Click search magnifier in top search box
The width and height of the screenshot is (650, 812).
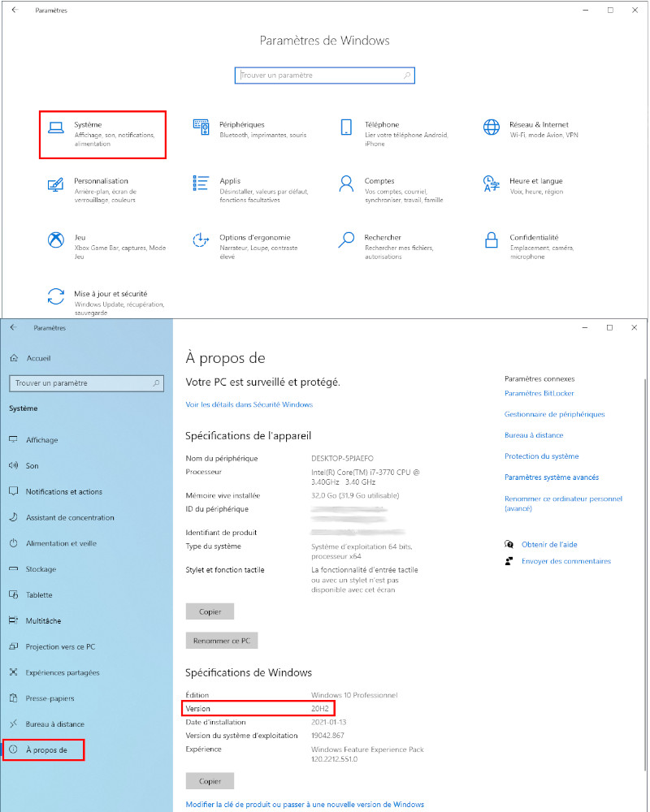[407, 76]
